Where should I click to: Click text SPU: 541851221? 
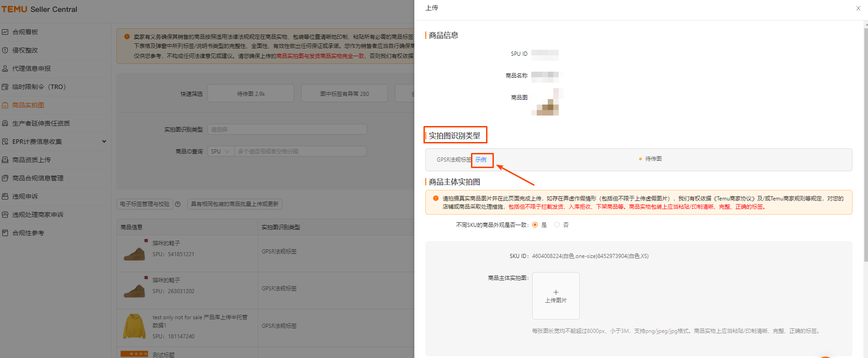tap(173, 254)
